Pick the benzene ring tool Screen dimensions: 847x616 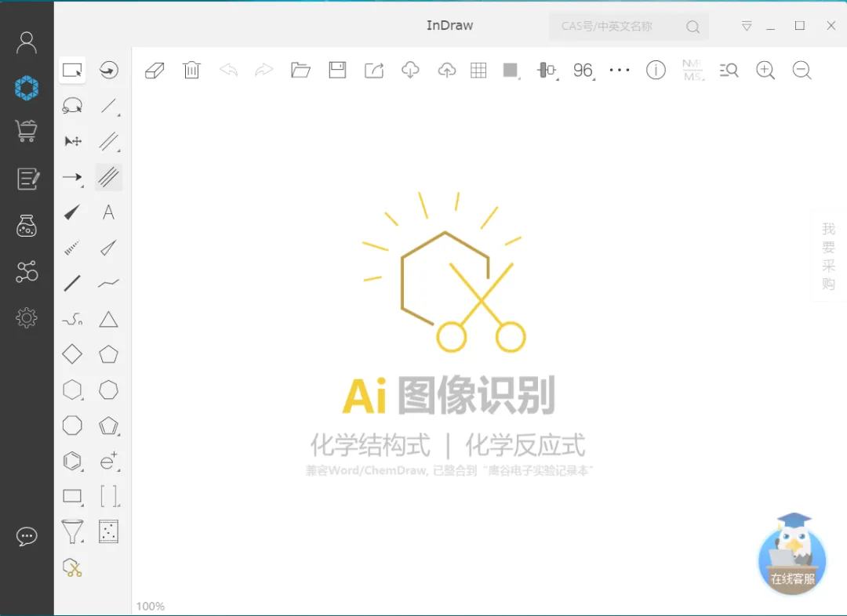tap(72, 462)
